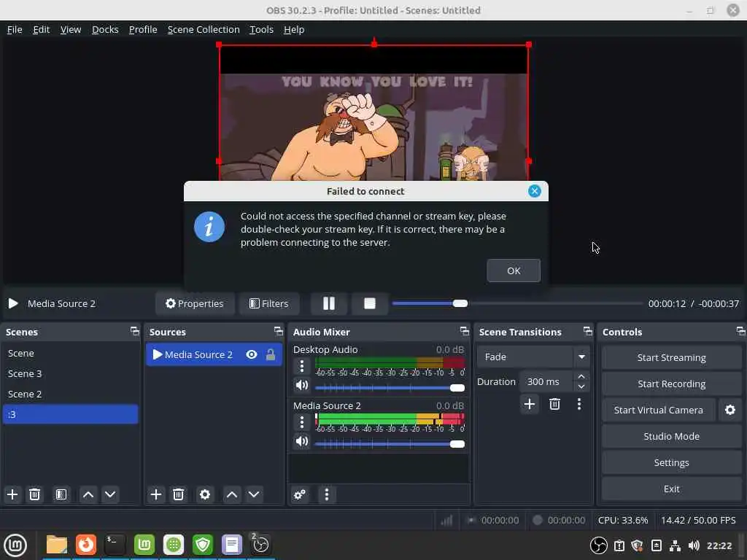Stop the media playback
747x560 pixels.
point(370,303)
